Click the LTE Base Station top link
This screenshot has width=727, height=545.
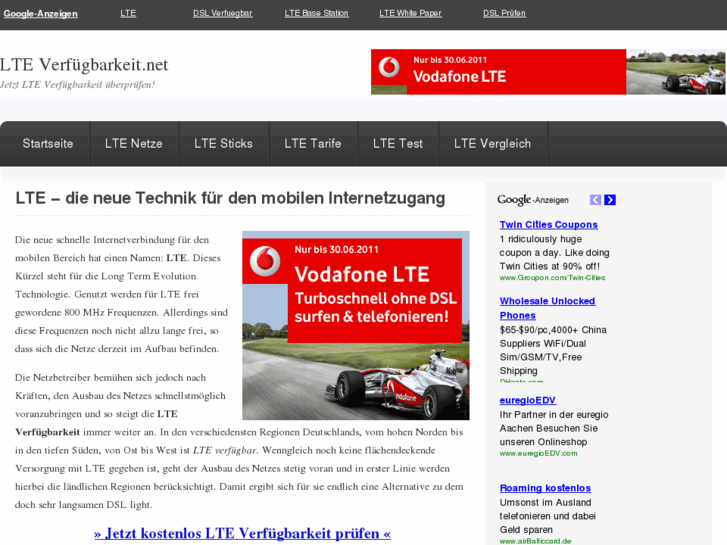pos(317,13)
